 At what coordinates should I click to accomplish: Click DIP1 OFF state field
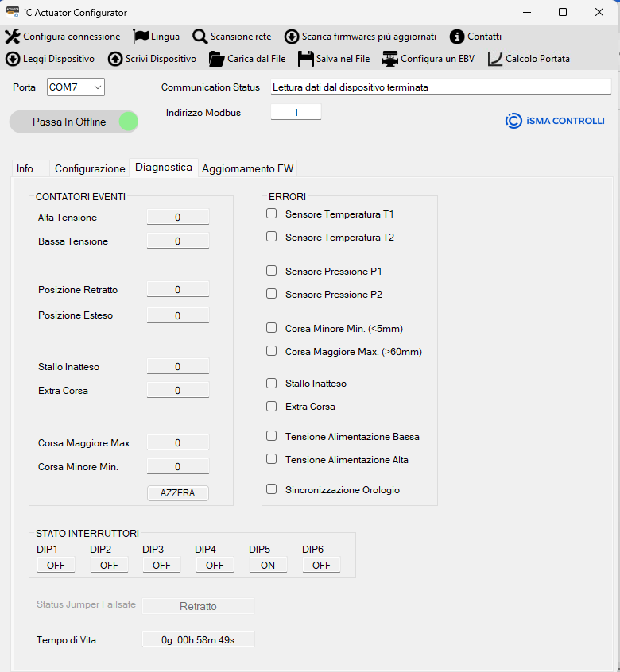(x=56, y=565)
